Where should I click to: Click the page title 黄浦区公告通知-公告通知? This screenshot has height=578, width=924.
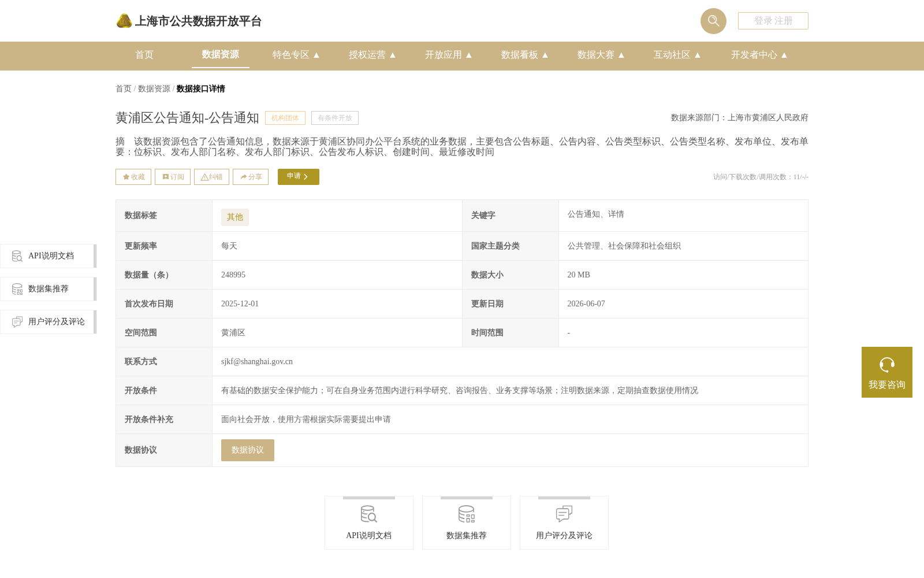[x=187, y=118]
